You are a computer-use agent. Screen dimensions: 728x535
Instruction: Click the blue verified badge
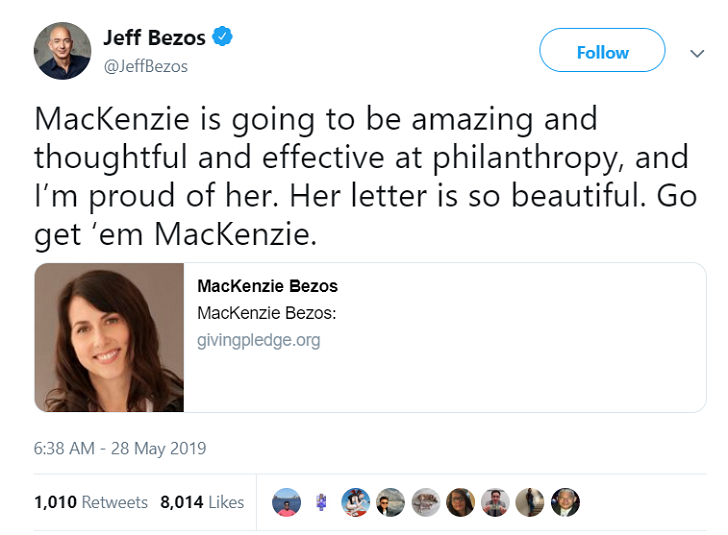(x=222, y=37)
